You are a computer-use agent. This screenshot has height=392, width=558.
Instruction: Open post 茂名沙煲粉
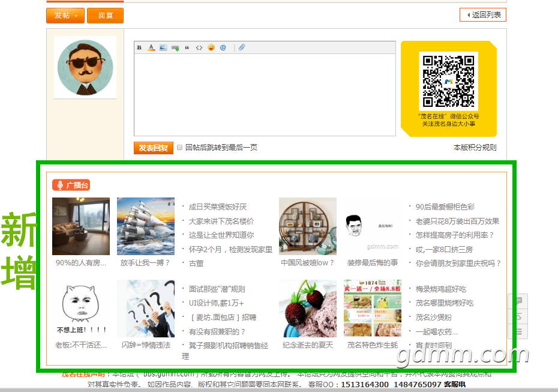coord(433,317)
